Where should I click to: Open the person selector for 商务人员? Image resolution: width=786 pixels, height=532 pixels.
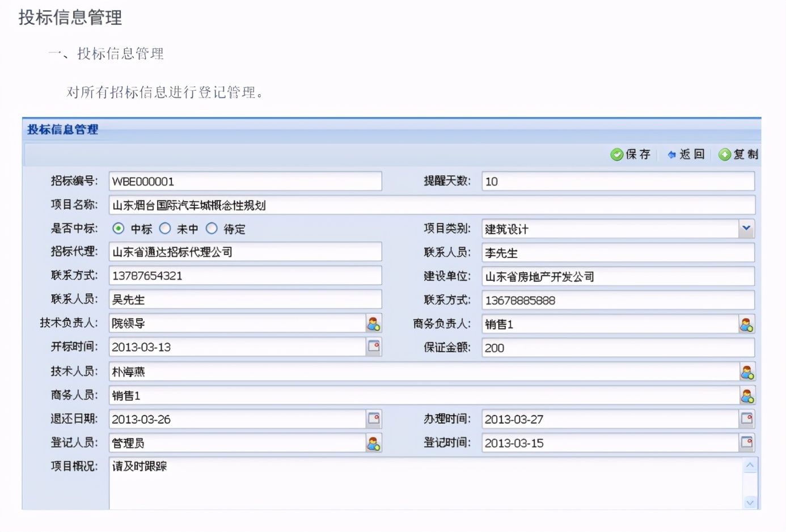point(747,395)
